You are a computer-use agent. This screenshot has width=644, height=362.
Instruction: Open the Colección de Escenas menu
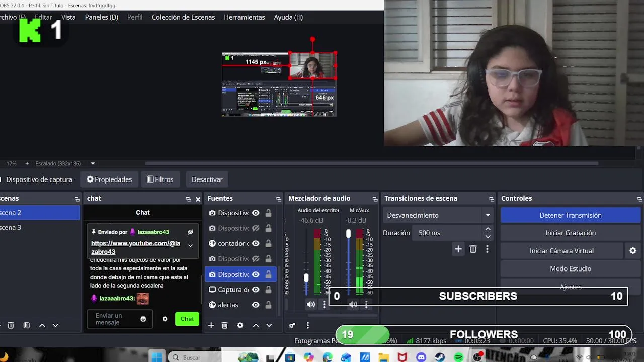[183, 17]
